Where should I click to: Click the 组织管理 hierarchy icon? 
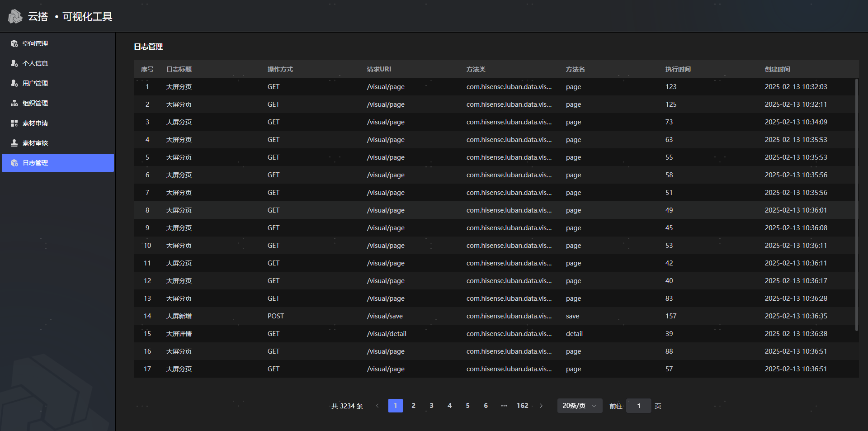tap(14, 103)
